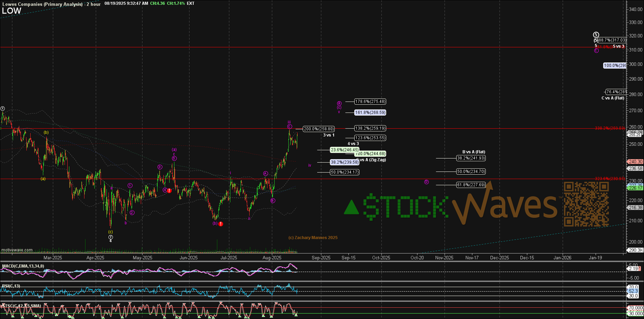The image size is (644, 319).
Task: Select the 300.00 price axis label
Action: pyautogui.click(x=635, y=64)
